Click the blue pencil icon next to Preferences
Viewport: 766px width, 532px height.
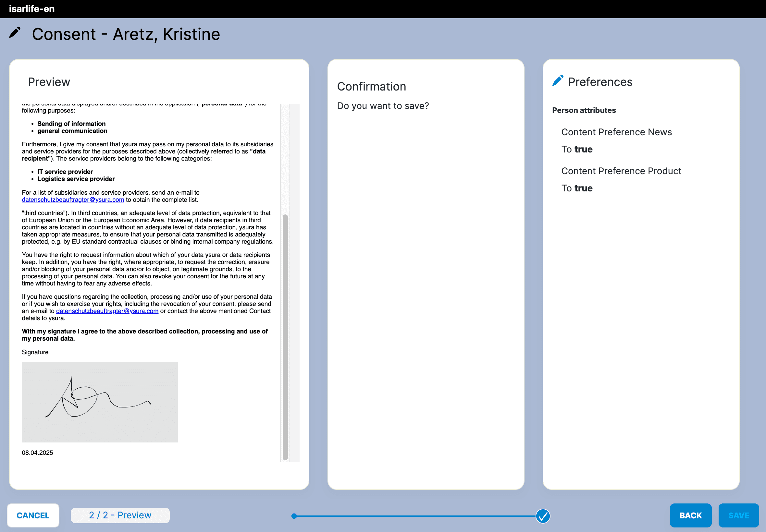[558, 81]
